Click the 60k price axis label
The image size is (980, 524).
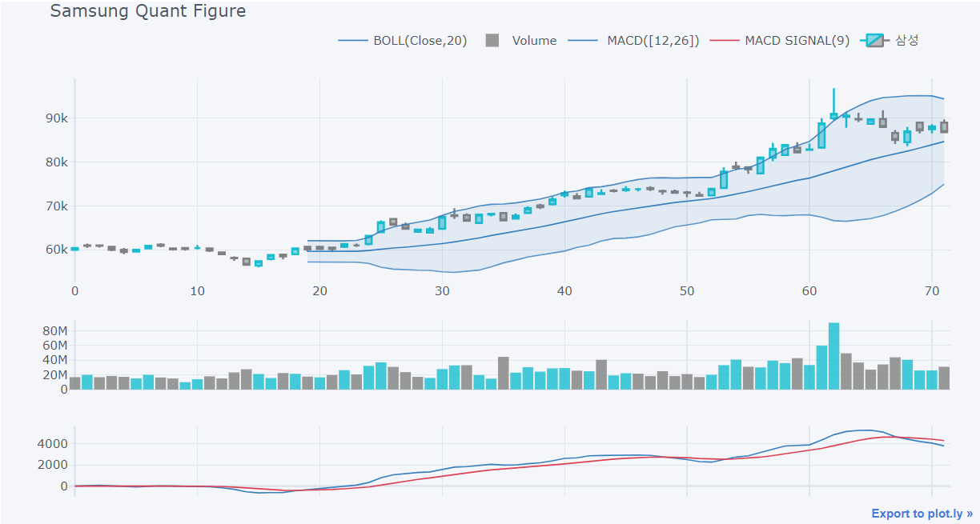(56, 250)
